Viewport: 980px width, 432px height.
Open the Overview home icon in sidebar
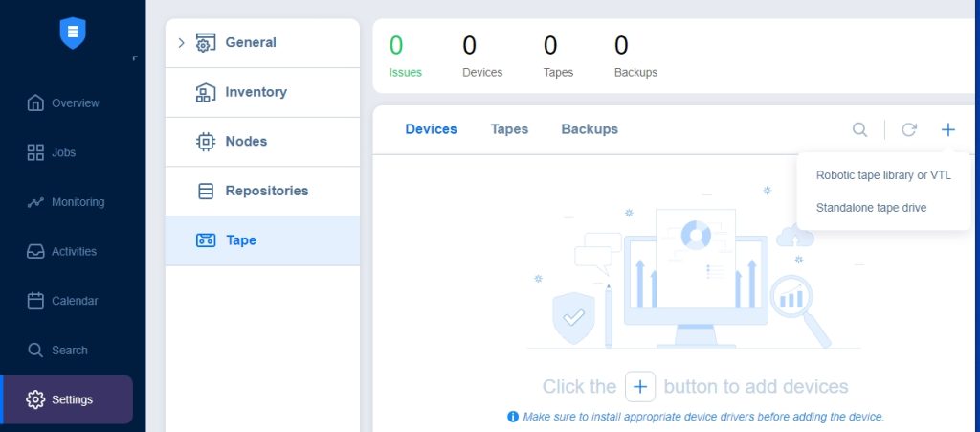[35, 102]
